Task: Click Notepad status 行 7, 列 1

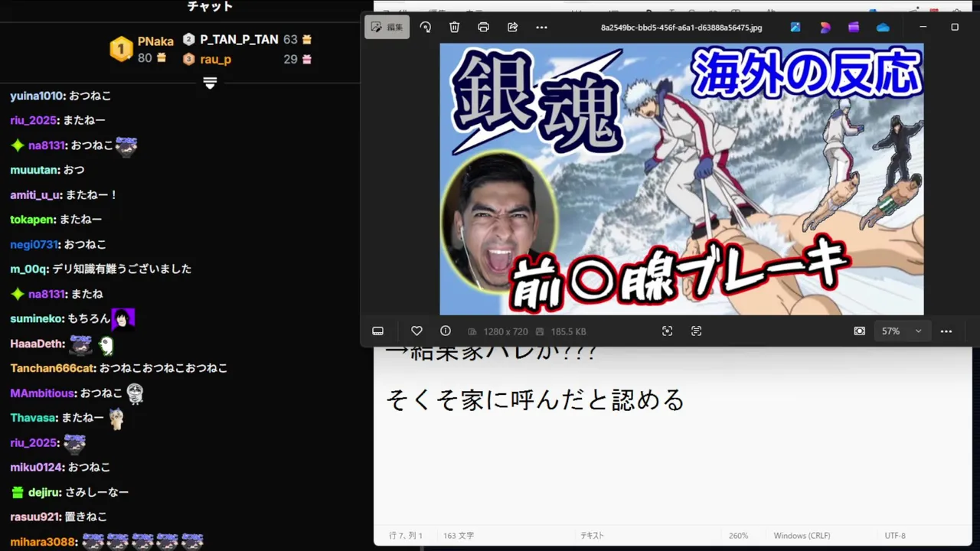Action: (406, 536)
